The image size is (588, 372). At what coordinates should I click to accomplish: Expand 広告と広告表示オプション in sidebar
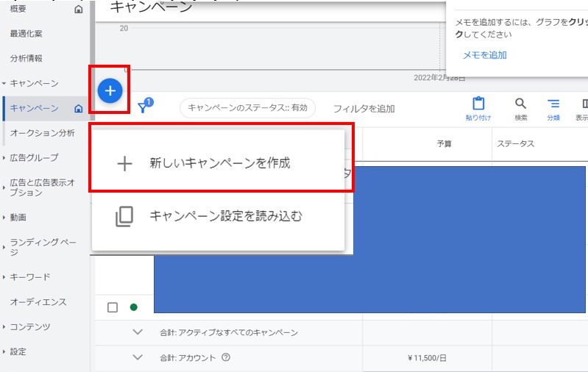[x=4, y=187]
